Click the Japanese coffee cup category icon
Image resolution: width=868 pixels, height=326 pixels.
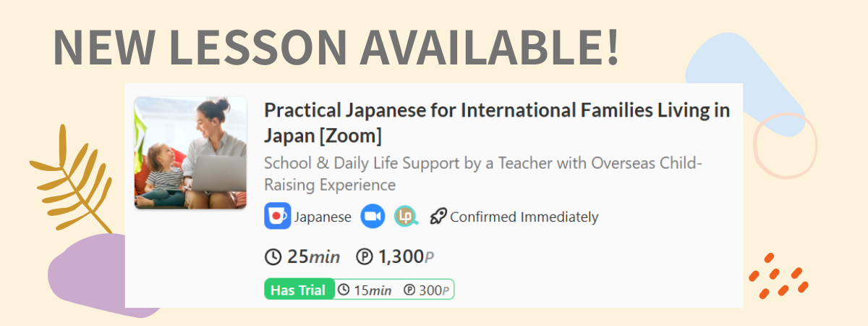277,217
